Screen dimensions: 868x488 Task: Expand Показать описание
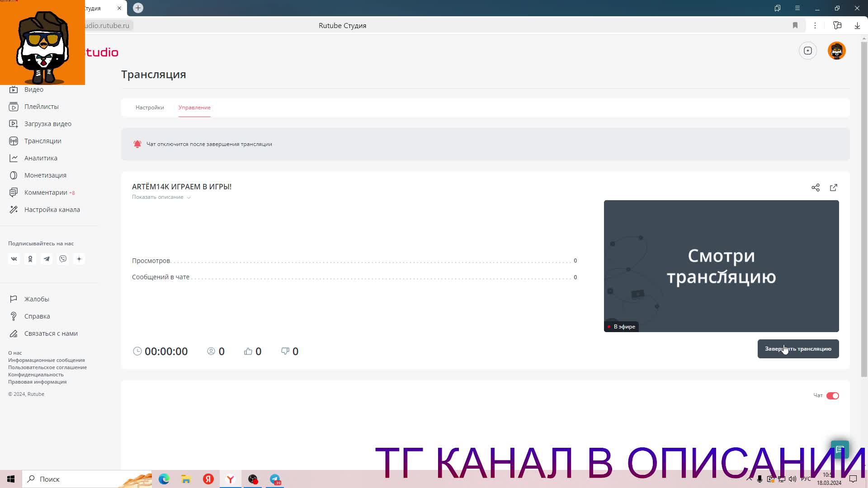coord(161,197)
